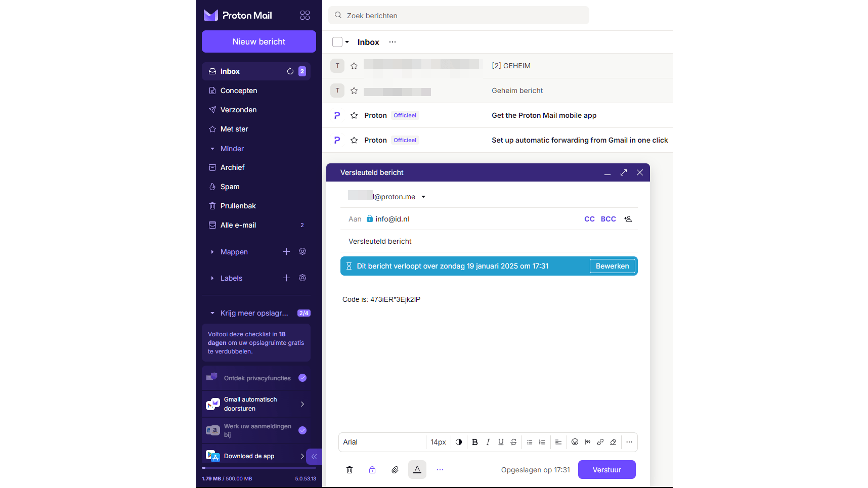The width and height of the screenshot is (868, 488).
Task: Toggle strikethrough formatting
Action: (x=513, y=442)
